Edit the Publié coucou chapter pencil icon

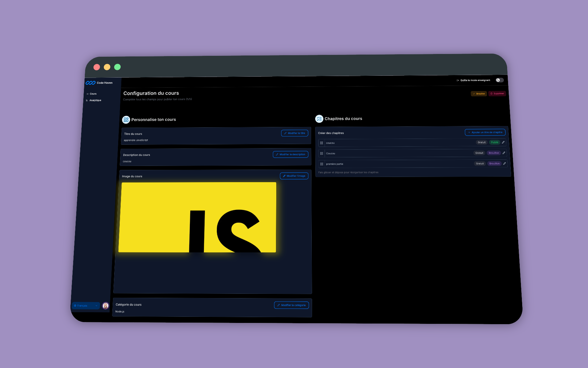coord(503,142)
